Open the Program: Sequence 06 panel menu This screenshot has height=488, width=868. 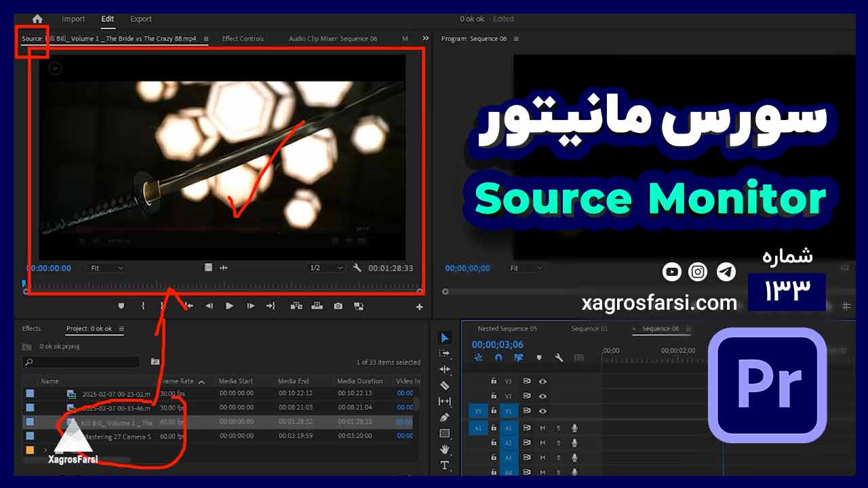pos(516,39)
